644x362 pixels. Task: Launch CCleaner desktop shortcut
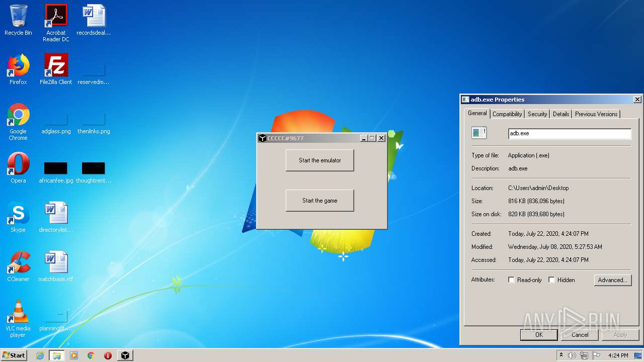click(x=18, y=266)
